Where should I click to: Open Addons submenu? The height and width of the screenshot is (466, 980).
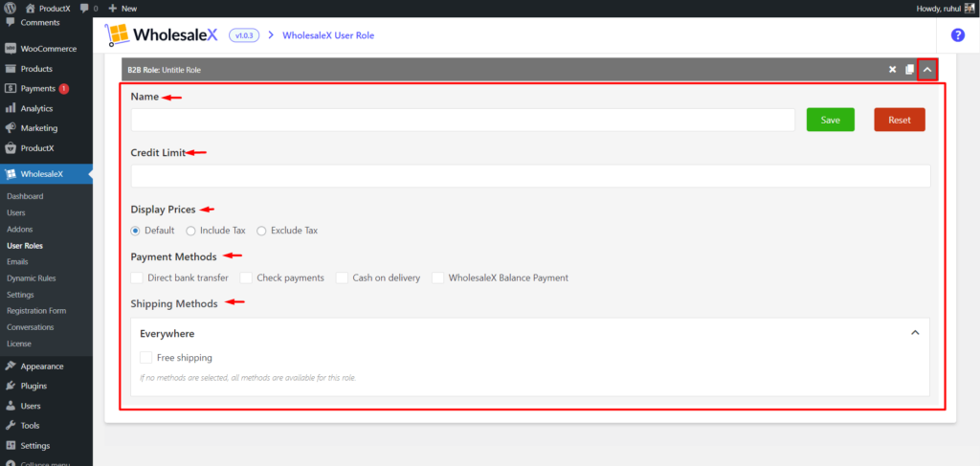(x=20, y=230)
